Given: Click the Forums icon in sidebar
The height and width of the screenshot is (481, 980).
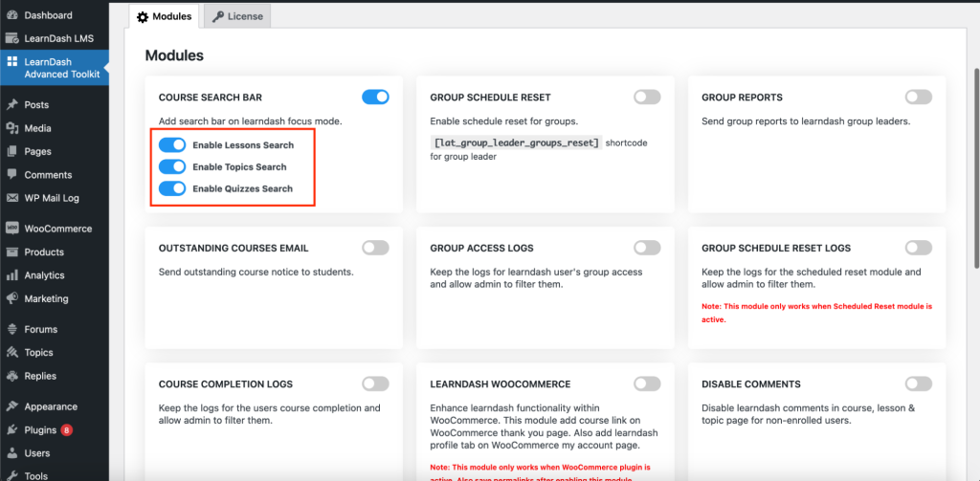Looking at the screenshot, I should [11, 329].
